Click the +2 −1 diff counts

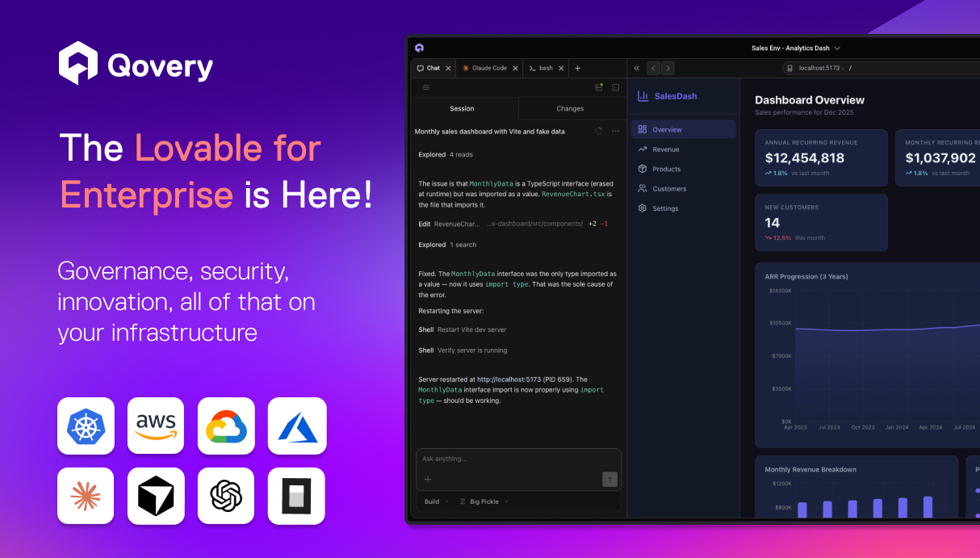[598, 224]
